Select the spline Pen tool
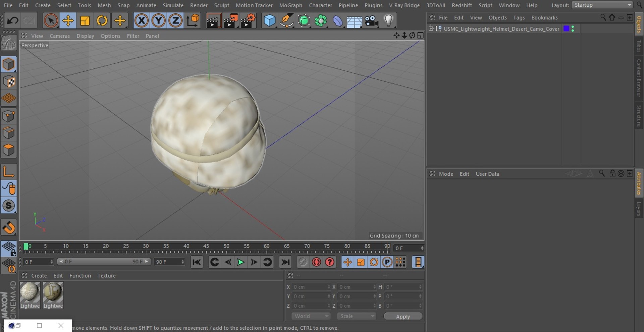The image size is (644, 332). coord(286,21)
